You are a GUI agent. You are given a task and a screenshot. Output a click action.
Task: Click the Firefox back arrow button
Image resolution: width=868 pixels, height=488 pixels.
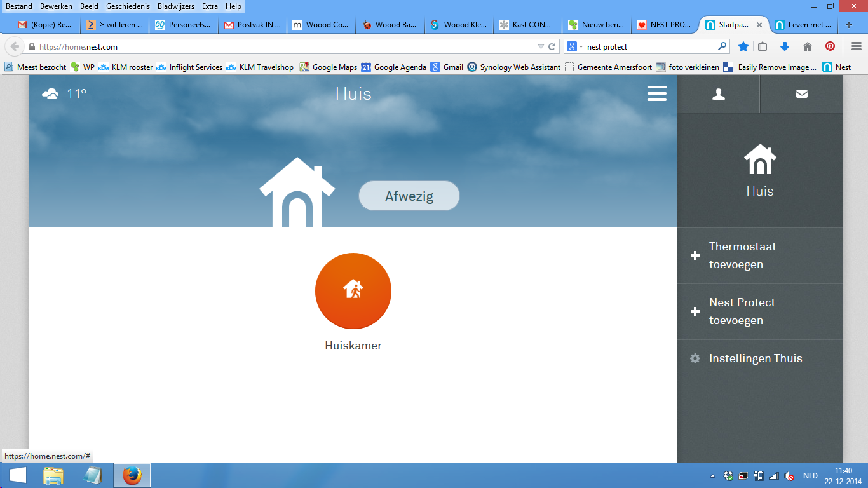coord(15,46)
